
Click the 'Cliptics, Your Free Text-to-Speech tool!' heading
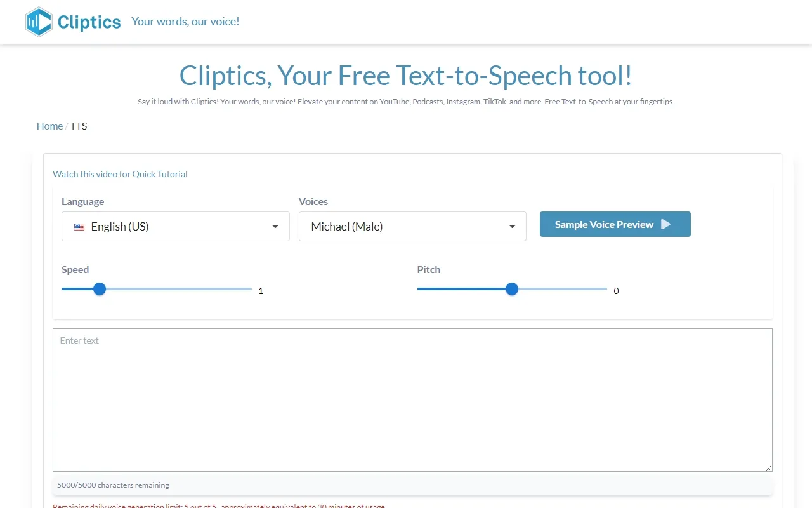(406, 76)
